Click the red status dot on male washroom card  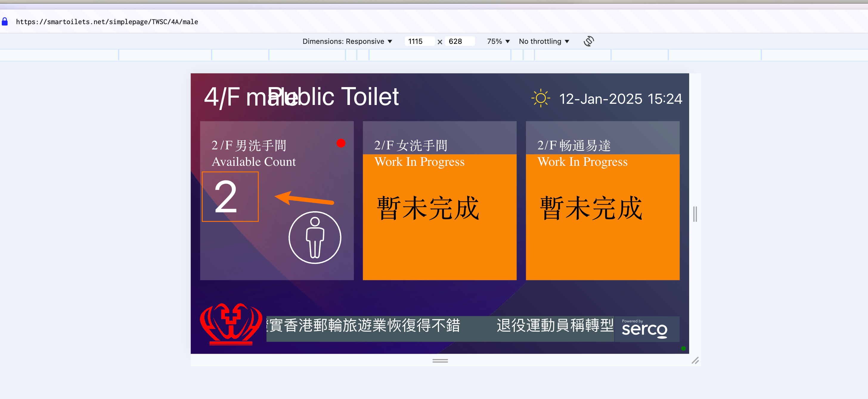tap(341, 143)
